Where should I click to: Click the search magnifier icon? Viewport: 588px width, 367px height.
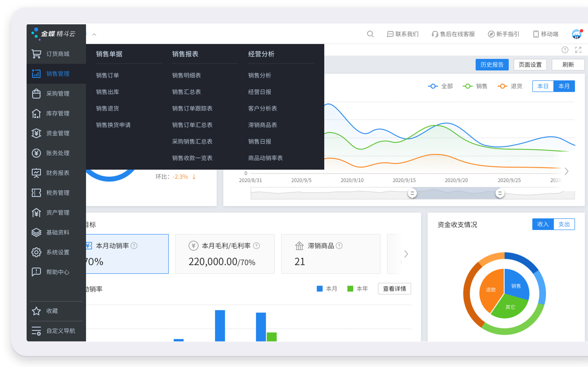[370, 34]
